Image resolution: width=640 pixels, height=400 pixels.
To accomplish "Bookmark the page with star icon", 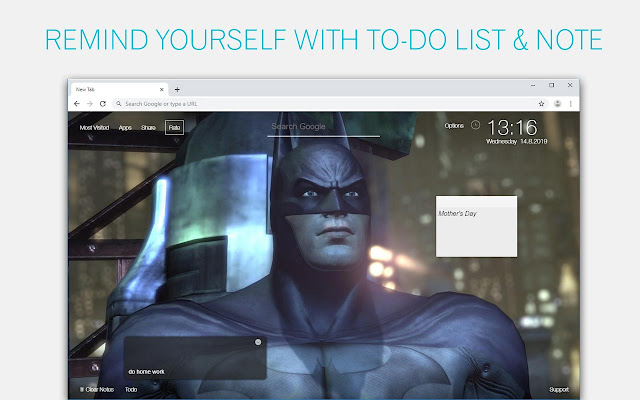I will pyautogui.click(x=541, y=104).
